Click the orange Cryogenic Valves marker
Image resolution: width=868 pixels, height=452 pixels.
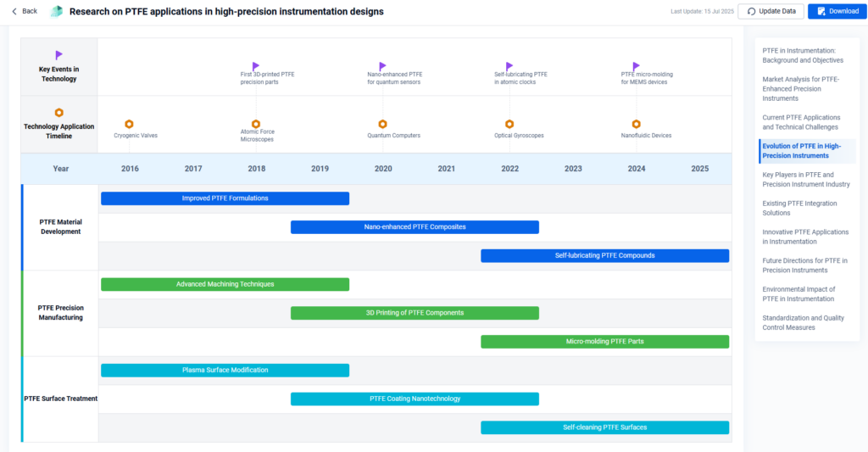(x=129, y=124)
